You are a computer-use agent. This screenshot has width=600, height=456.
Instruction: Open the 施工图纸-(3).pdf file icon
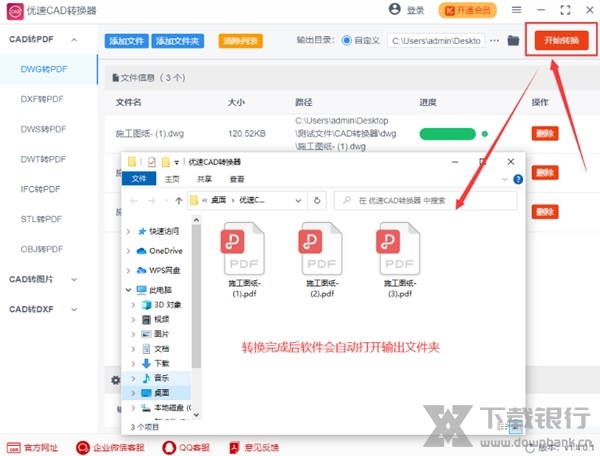click(x=399, y=248)
